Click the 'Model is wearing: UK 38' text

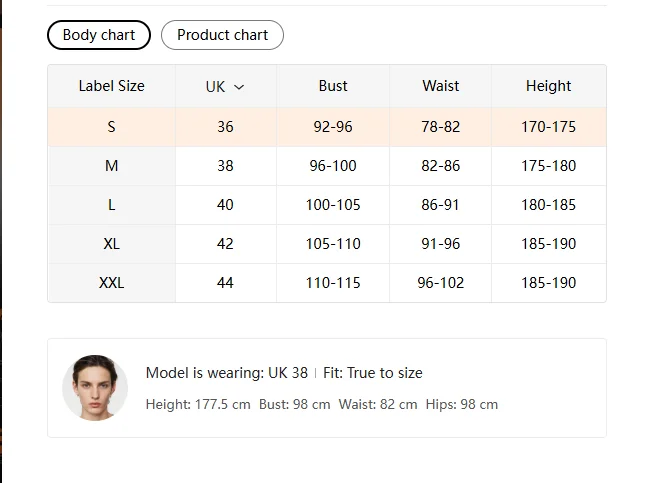(227, 373)
